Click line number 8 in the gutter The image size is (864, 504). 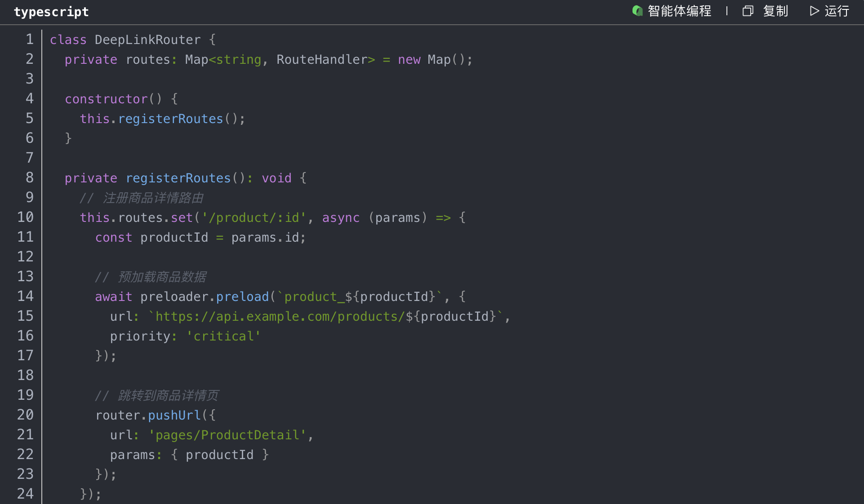[30, 178]
